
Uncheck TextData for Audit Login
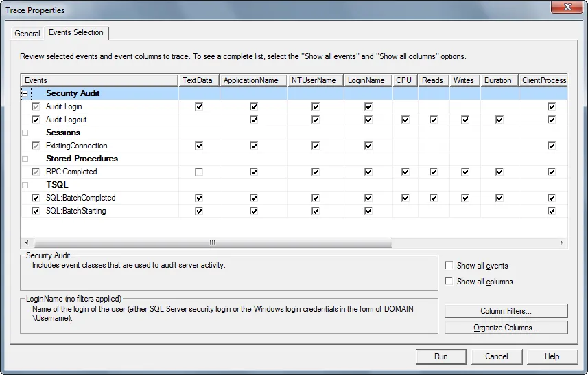(x=199, y=106)
